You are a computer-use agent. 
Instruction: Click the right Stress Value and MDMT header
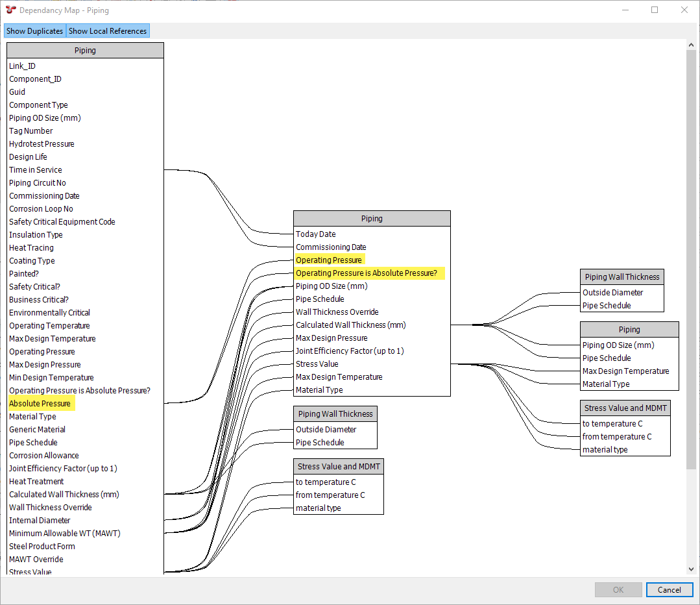coord(625,408)
